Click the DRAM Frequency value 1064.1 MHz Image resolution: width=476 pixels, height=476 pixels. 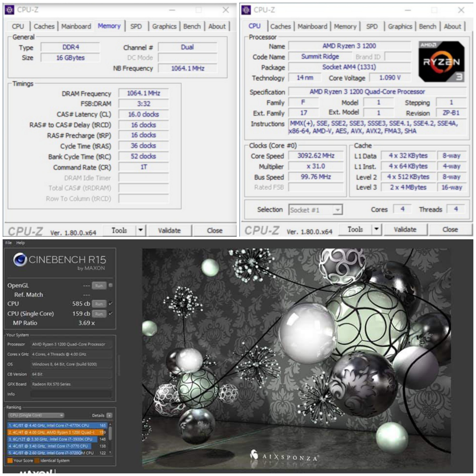pos(144,93)
